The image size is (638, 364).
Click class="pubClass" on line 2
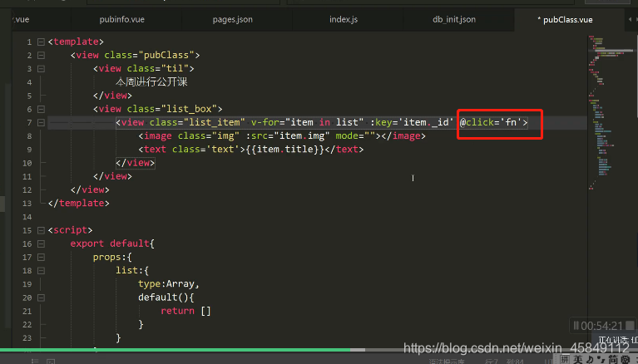point(150,55)
